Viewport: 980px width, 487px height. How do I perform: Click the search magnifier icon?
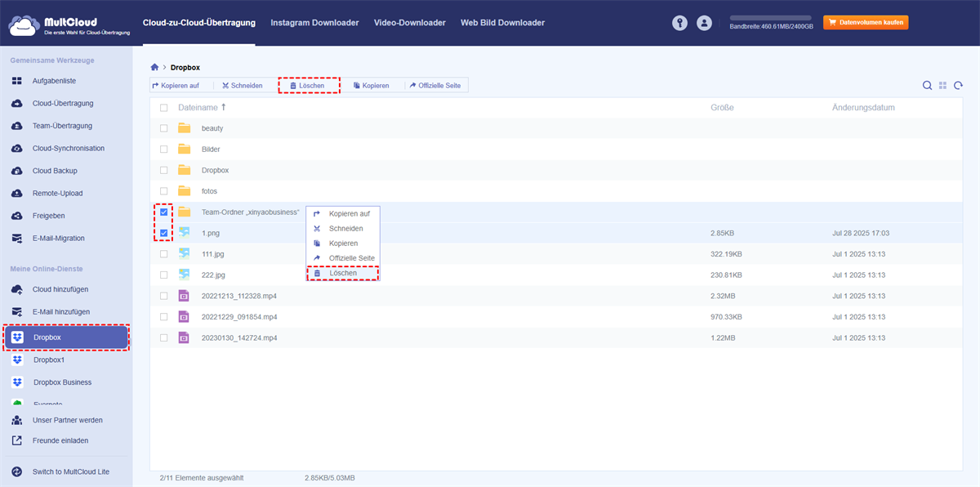coord(927,86)
